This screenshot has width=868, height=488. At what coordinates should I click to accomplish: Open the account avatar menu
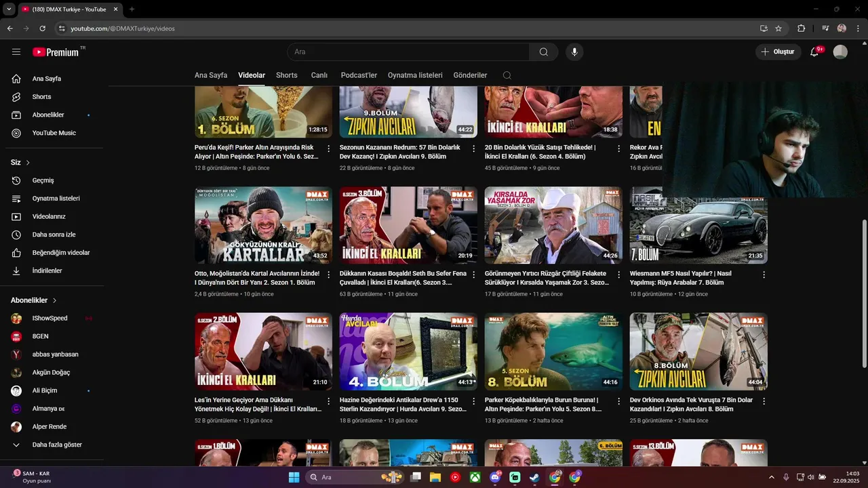840,52
